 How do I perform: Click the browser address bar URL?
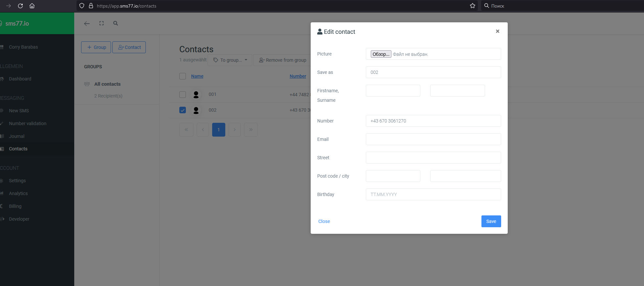coord(126,6)
